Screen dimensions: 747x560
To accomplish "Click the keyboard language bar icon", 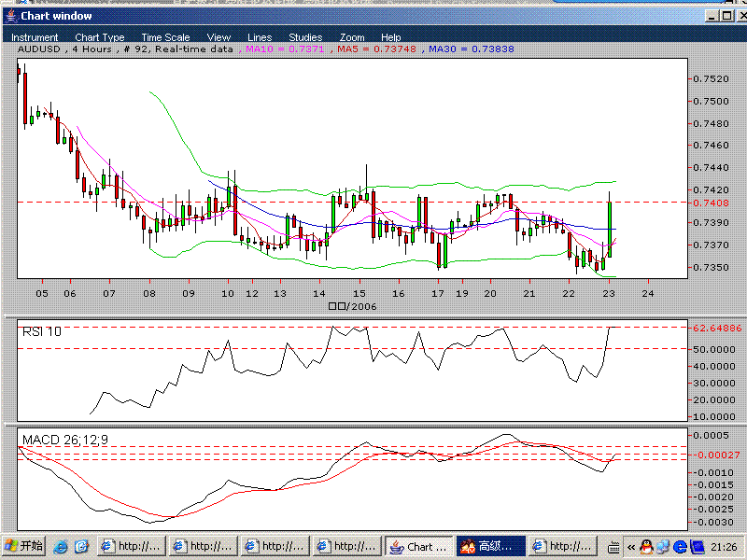I will 613,547.
